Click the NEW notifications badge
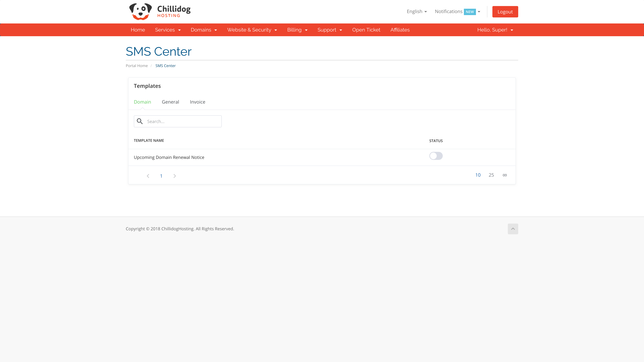This screenshot has height=362, width=644. click(469, 12)
